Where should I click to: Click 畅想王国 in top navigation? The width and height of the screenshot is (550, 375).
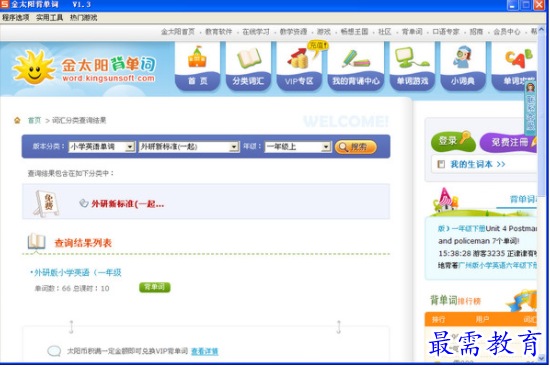click(354, 32)
